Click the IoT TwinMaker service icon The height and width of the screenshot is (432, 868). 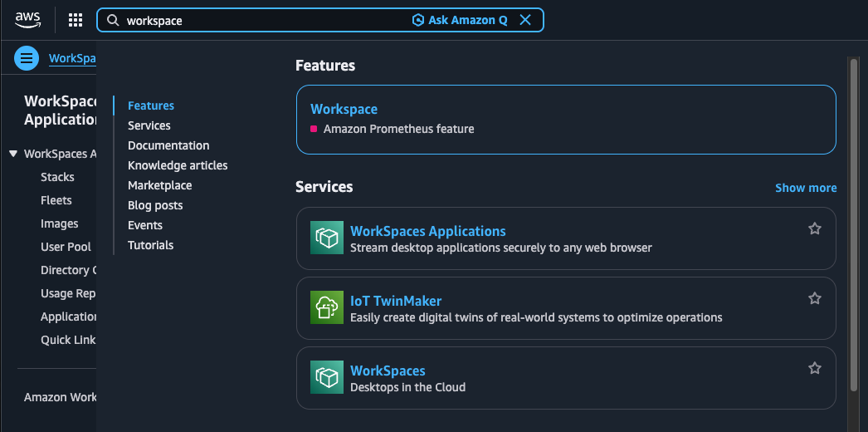click(326, 307)
